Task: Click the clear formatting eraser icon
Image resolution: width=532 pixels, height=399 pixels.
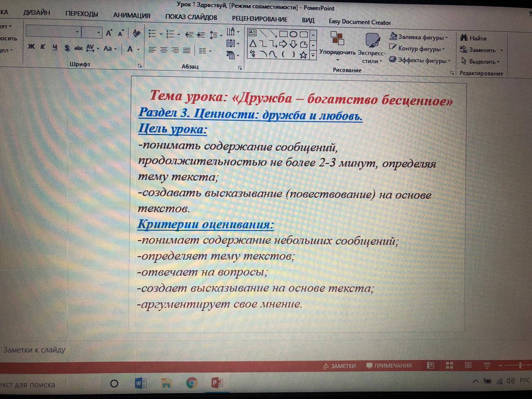Action: (136, 33)
